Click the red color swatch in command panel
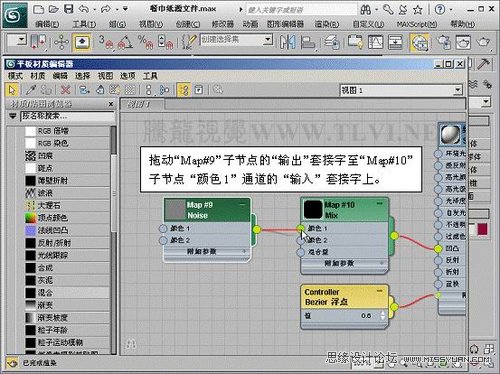 [482, 229]
